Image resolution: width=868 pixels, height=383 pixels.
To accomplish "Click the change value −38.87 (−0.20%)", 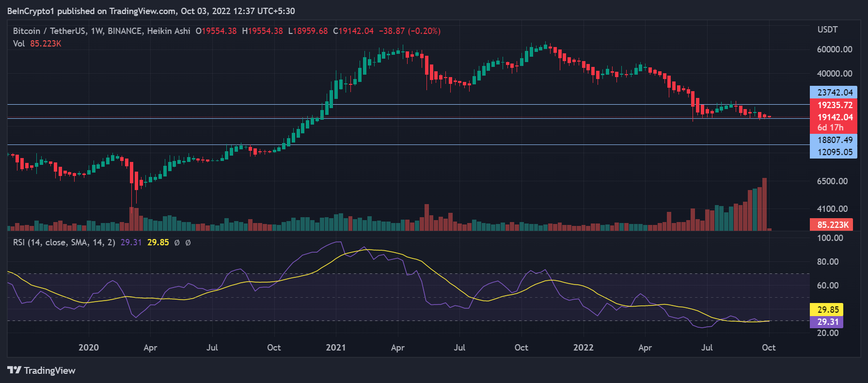I will click(410, 31).
